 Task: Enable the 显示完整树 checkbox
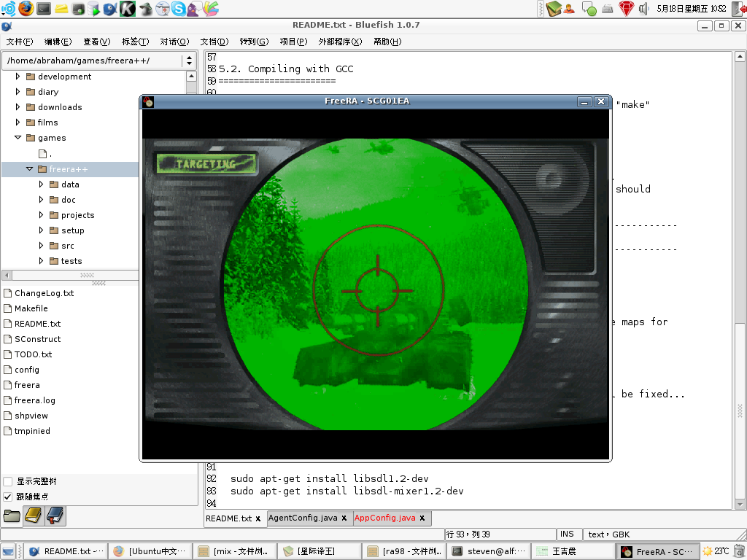click(7, 481)
